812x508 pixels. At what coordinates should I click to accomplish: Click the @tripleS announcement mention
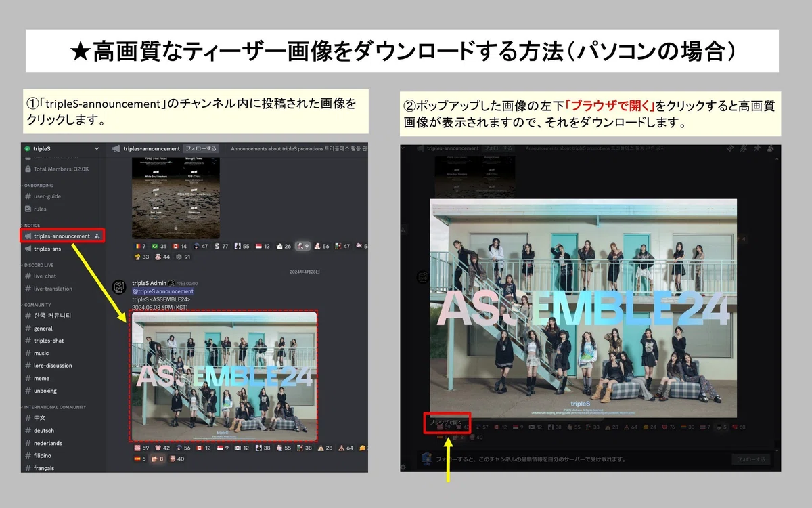tap(162, 291)
